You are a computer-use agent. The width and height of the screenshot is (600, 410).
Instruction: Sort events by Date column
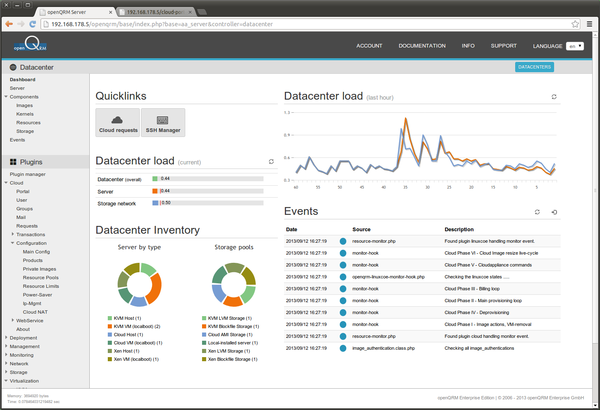292,229
